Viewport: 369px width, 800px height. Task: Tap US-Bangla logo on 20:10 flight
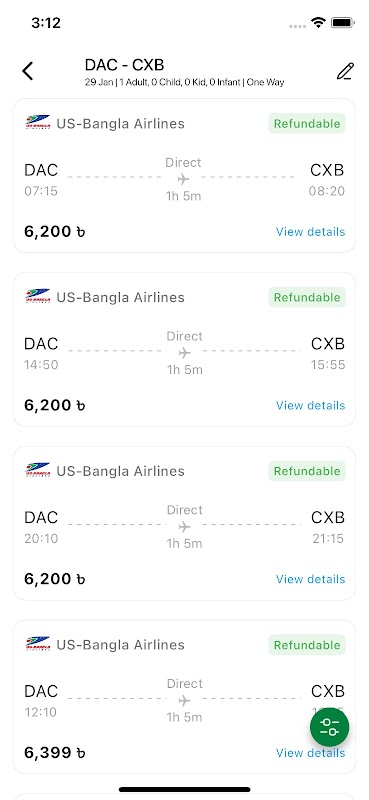pos(38,470)
